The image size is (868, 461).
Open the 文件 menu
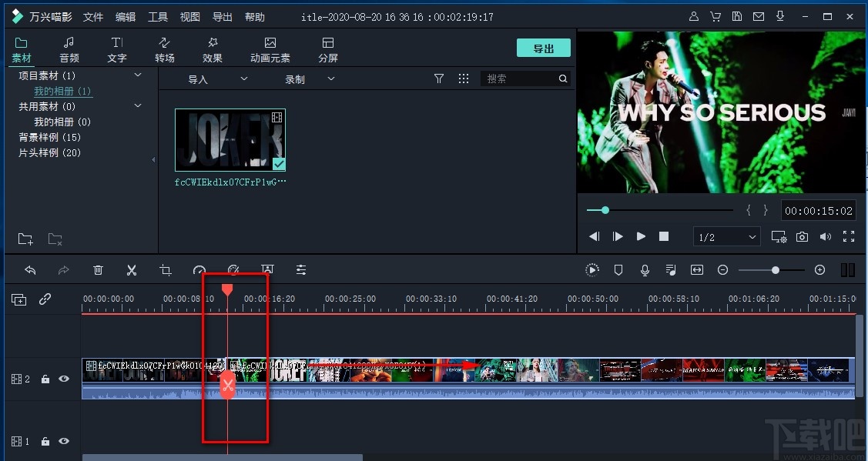coord(92,16)
